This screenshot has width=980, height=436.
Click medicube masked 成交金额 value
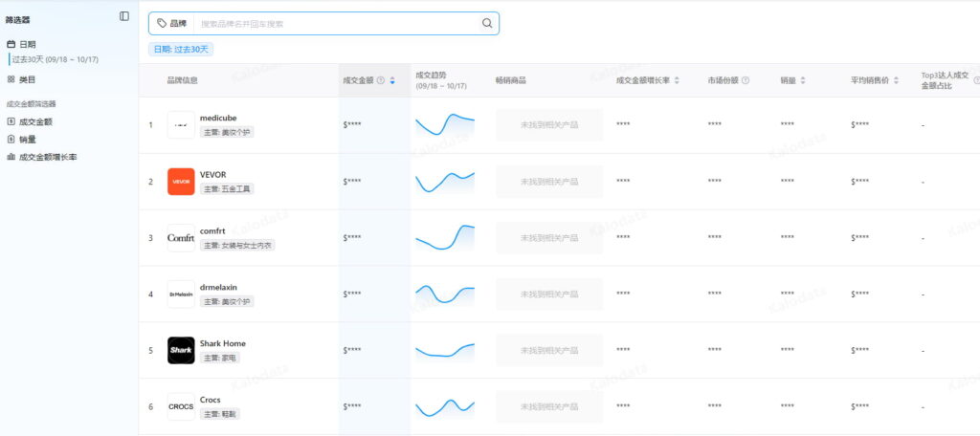point(352,125)
